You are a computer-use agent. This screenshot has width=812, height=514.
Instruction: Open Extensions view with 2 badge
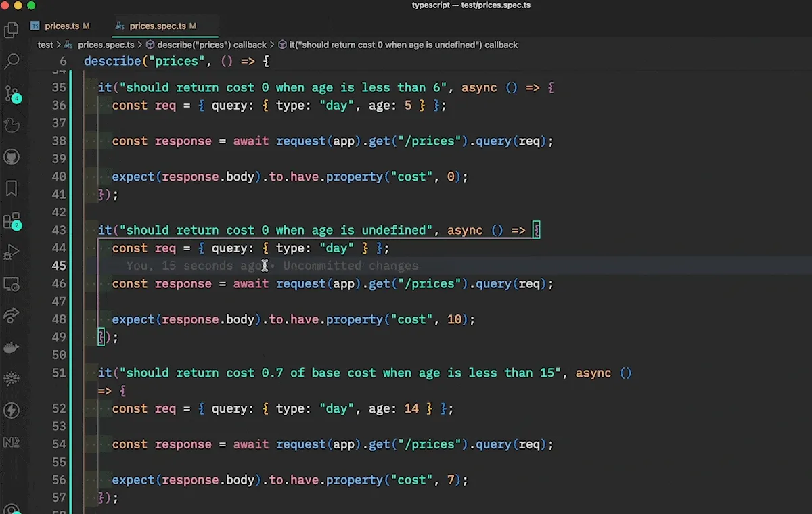pyautogui.click(x=12, y=220)
